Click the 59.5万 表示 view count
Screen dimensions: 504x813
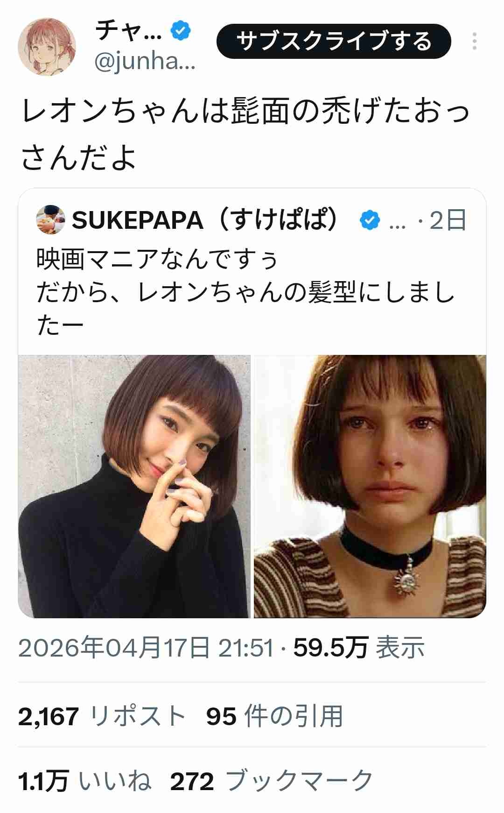[x=359, y=648]
